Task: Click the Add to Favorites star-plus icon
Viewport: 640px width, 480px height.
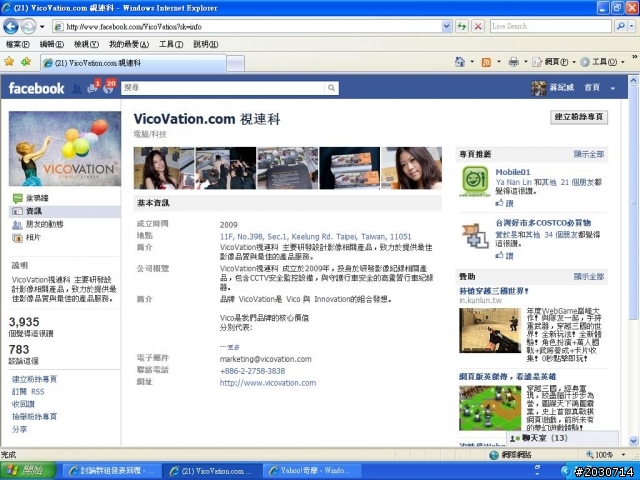Action: point(26,62)
